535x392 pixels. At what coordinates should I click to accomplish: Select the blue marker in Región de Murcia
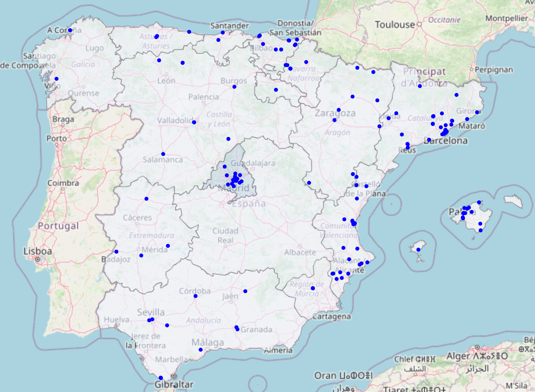coord(313,288)
